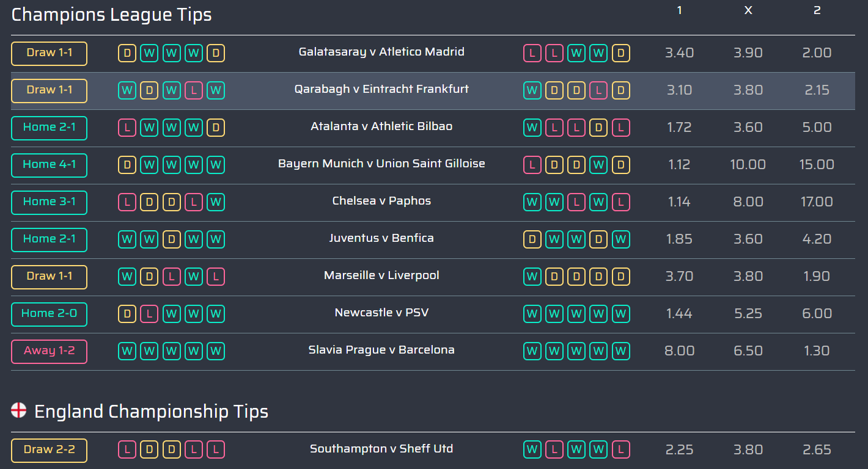Select the Away 1-2 prediction button

(50, 351)
